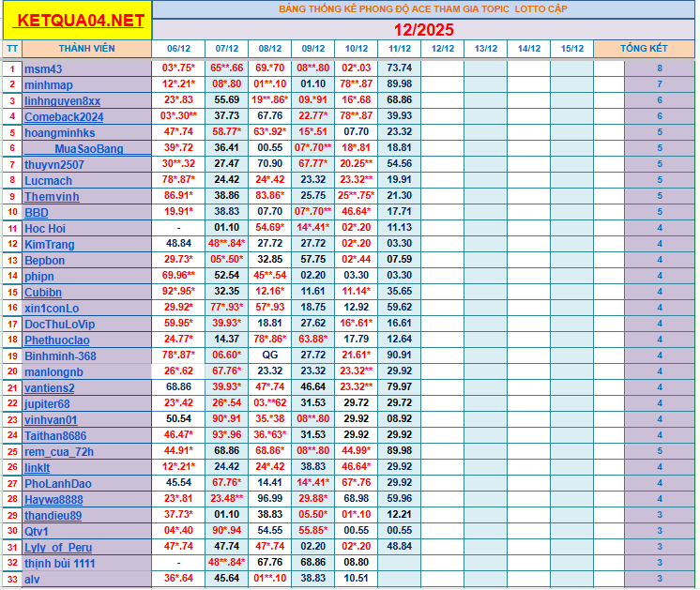The image size is (700, 590).
Task: Open the linhnguyen8xx member link
Action: [62, 100]
